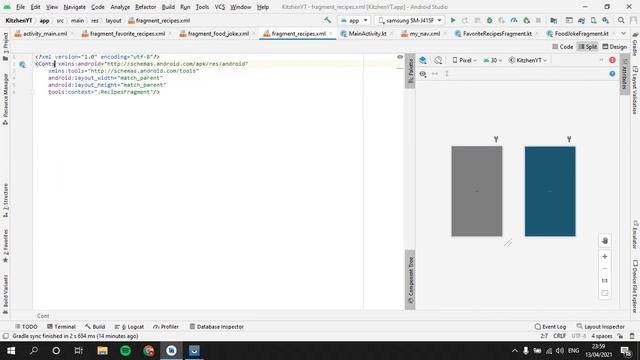Show hidden tray icons chevron
Viewport: 640px width, 360px height.
pos(515,351)
